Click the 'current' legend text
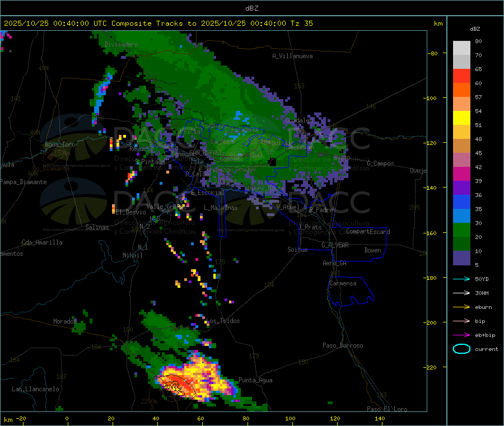Viewport: 504px width, 426px height. pos(487,349)
